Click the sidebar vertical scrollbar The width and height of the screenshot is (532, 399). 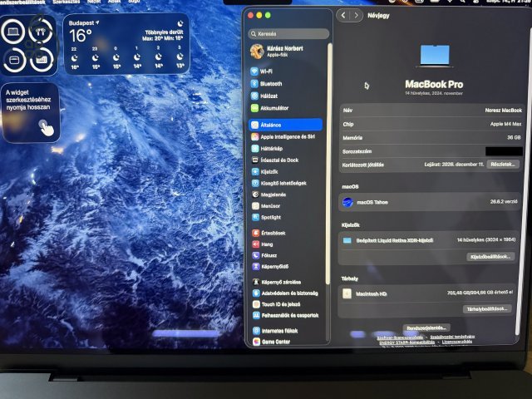328,164
